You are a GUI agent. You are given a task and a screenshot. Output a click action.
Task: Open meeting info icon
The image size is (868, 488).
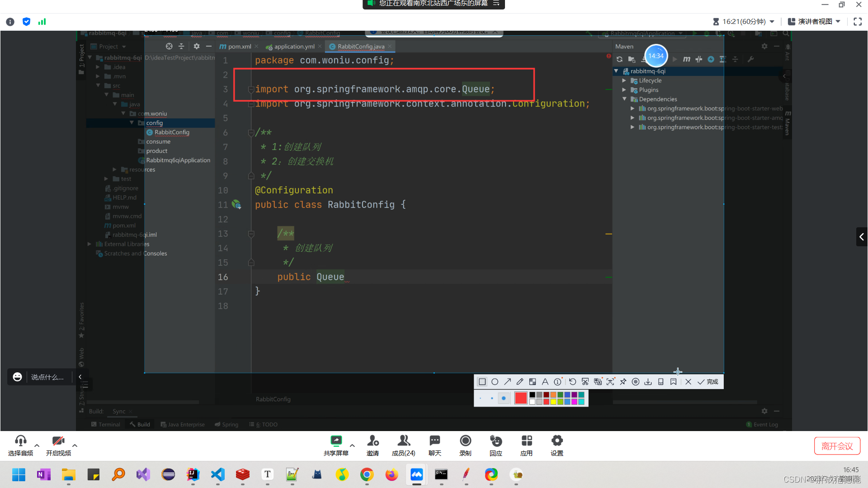pyautogui.click(x=10, y=22)
